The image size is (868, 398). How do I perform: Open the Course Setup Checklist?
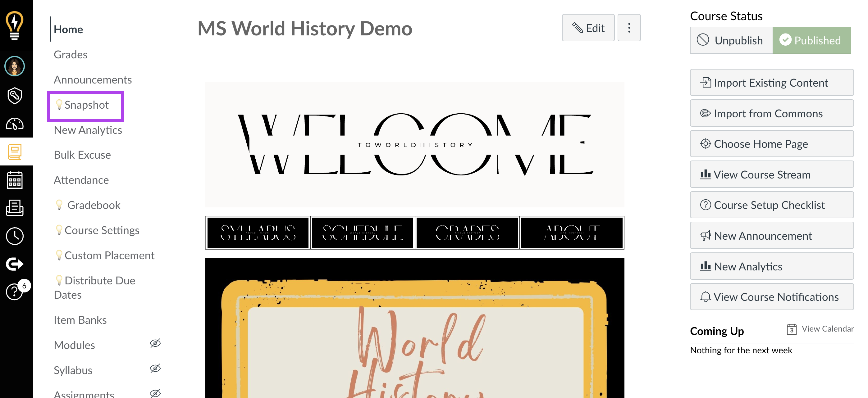tap(772, 205)
